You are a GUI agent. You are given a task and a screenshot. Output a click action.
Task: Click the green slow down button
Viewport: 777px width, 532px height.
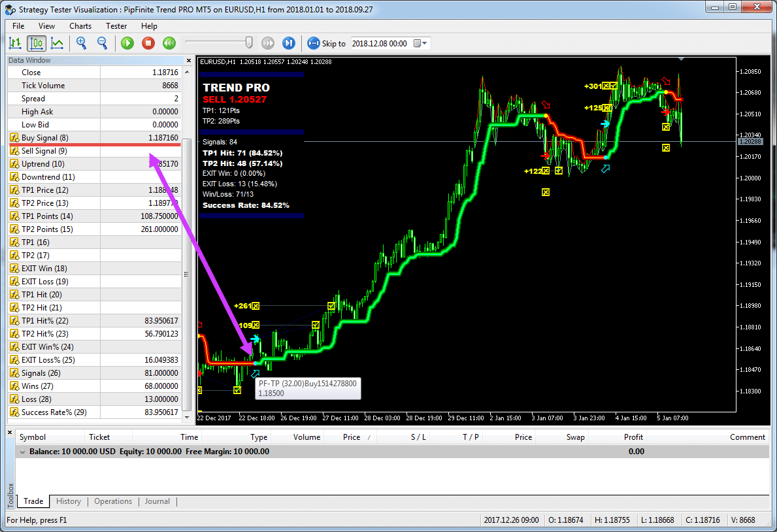coord(169,43)
